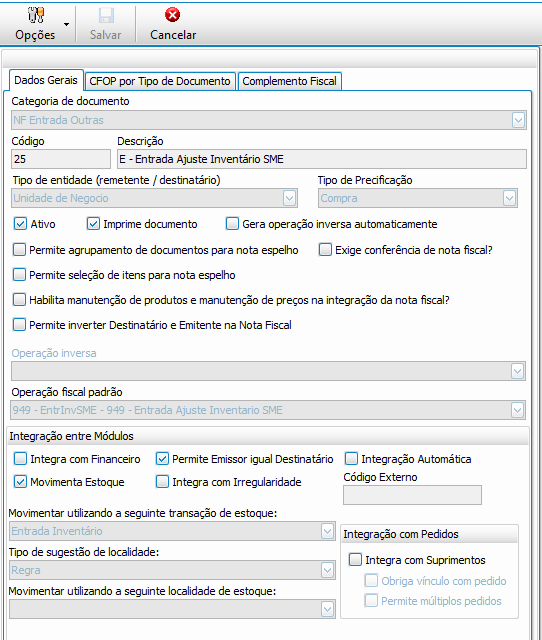Open the small arrow beside Opções
This screenshot has height=640, width=542.
[x=67, y=24]
